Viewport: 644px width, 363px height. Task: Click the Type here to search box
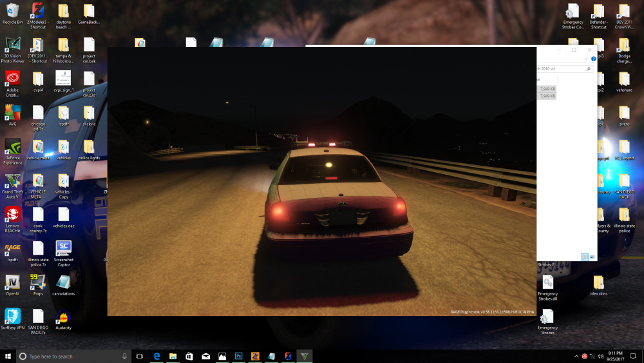pos(73,356)
